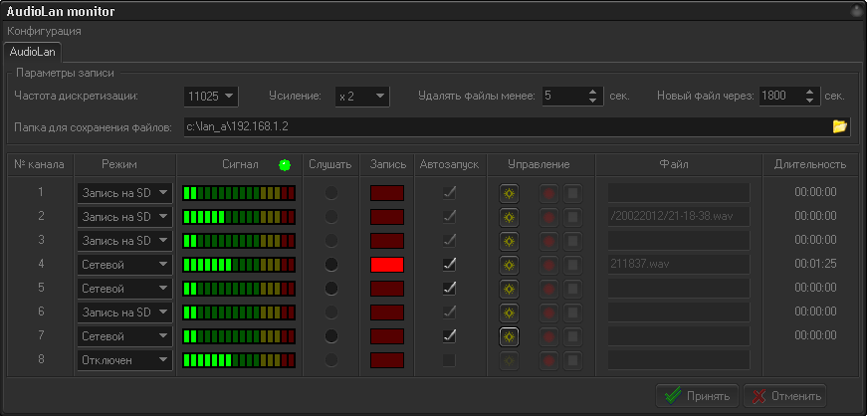Click the Принять button
Viewport: 868px width, 416px height.
tap(698, 396)
